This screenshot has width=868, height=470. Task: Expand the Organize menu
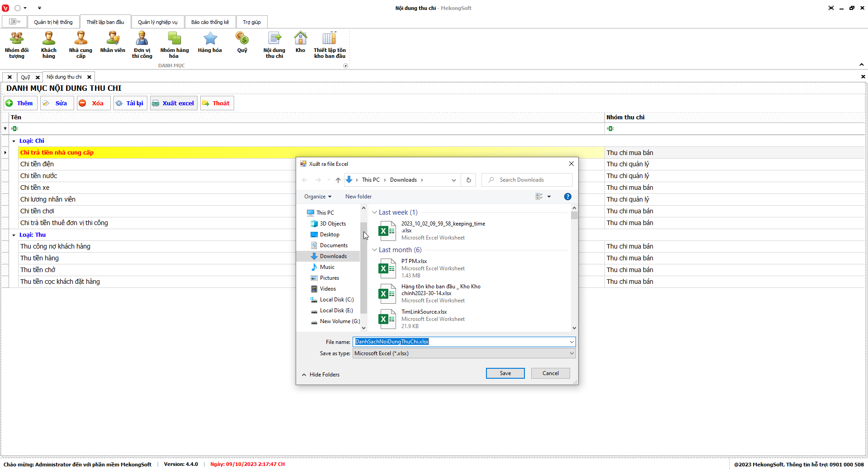317,197
